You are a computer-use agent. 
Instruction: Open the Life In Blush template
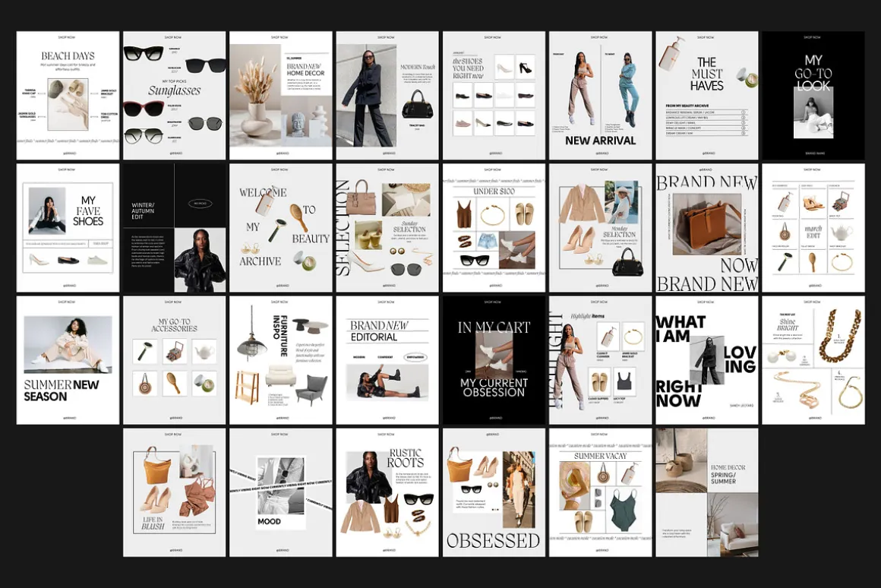click(174, 492)
